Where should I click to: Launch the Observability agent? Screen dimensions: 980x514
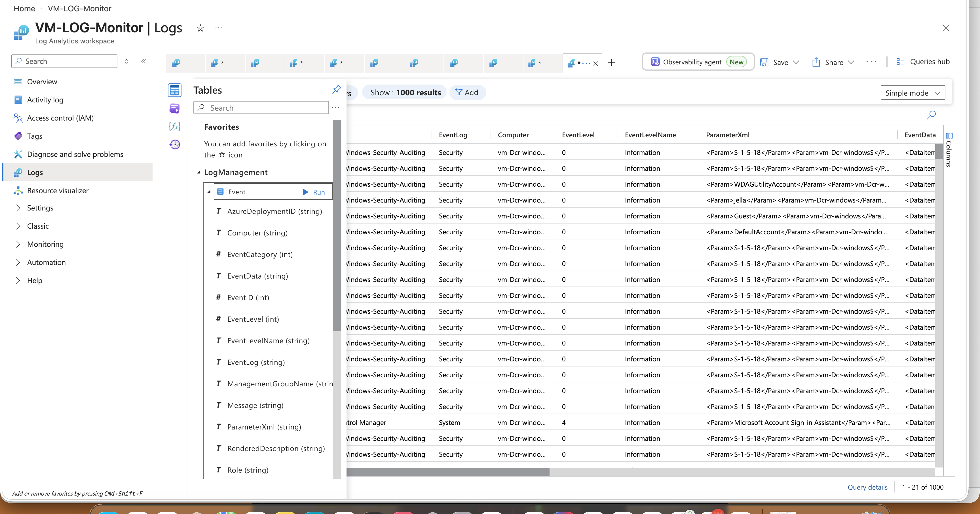(x=698, y=62)
